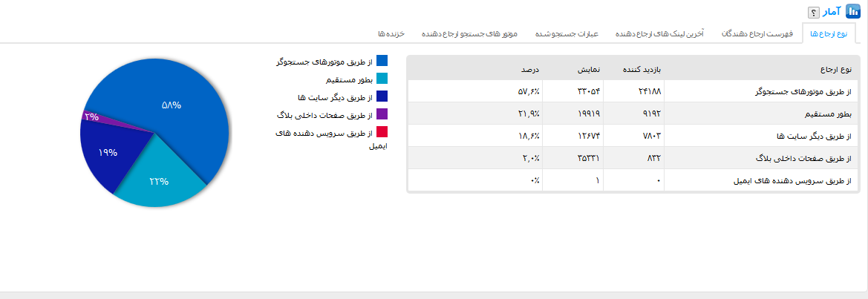Select the بطور مستقیم table row

pos(633,114)
